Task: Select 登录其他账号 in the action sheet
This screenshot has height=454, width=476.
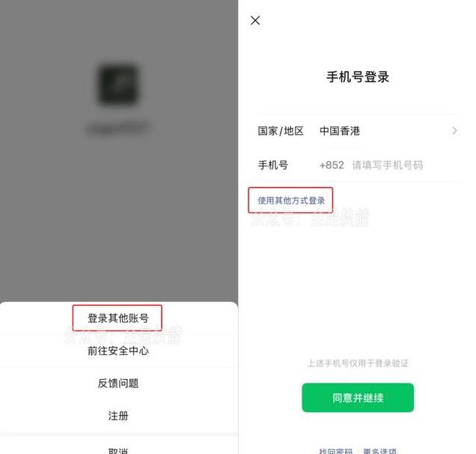Action: (118, 318)
